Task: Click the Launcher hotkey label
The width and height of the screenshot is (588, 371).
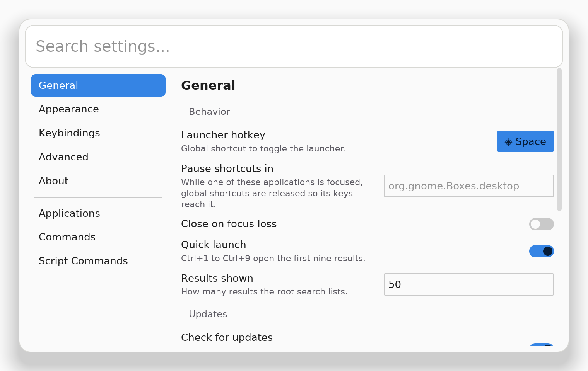Action: (x=223, y=135)
